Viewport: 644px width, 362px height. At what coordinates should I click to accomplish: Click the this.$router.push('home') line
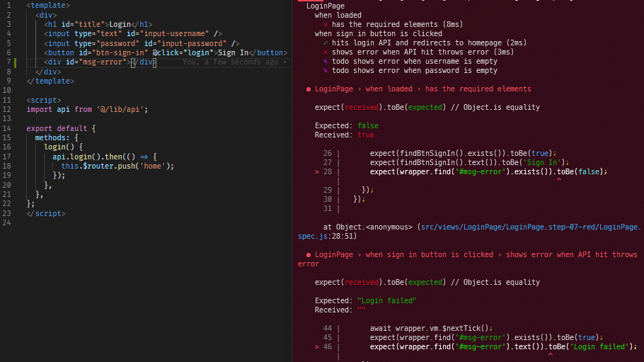click(x=117, y=166)
